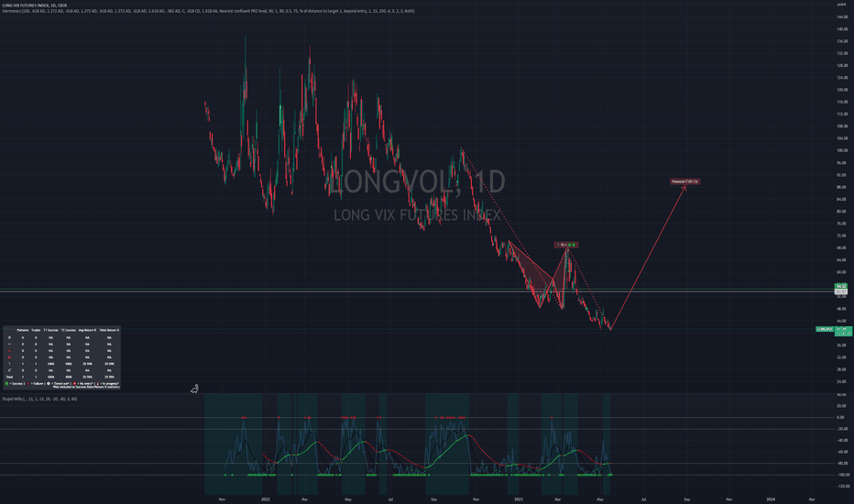This screenshot has height=504, width=854.
Task: Click the first pattern icon in the statistics table
Action: tap(9, 338)
